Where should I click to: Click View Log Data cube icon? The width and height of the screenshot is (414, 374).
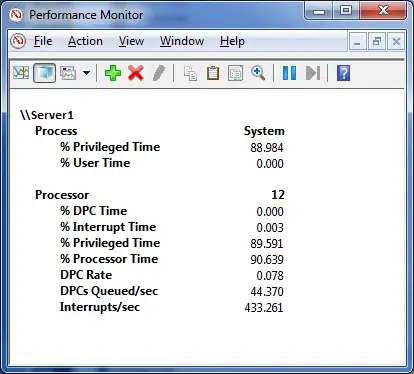(x=44, y=73)
